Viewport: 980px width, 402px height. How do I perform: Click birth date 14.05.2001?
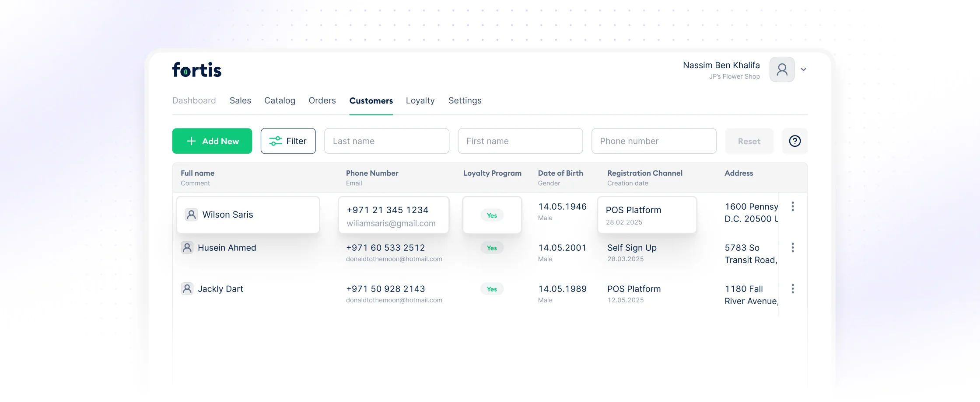(562, 248)
